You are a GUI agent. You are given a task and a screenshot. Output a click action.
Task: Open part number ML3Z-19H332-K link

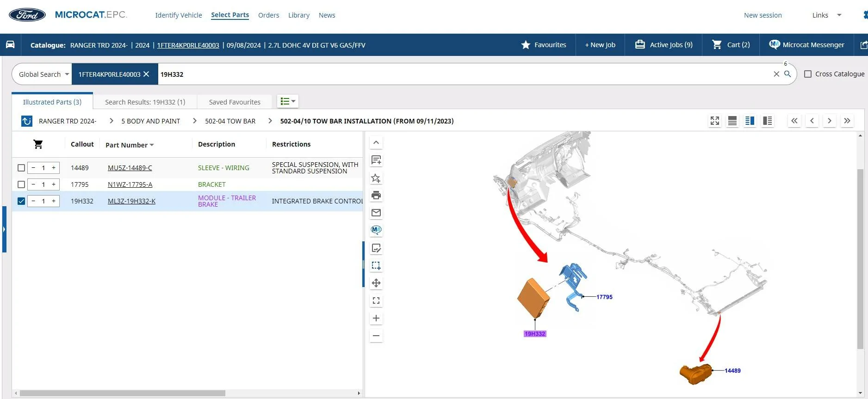pyautogui.click(x=131, y=201)
